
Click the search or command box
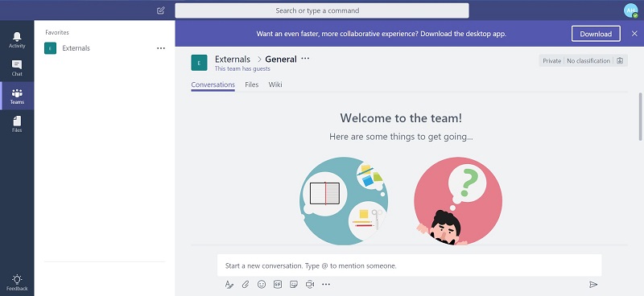[x=321, y=10]
